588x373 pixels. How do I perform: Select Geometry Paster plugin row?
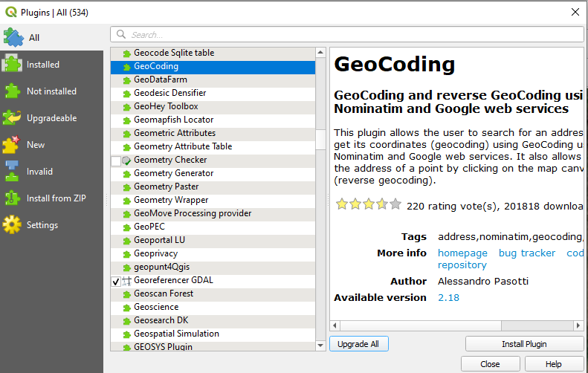coord(213,186)
